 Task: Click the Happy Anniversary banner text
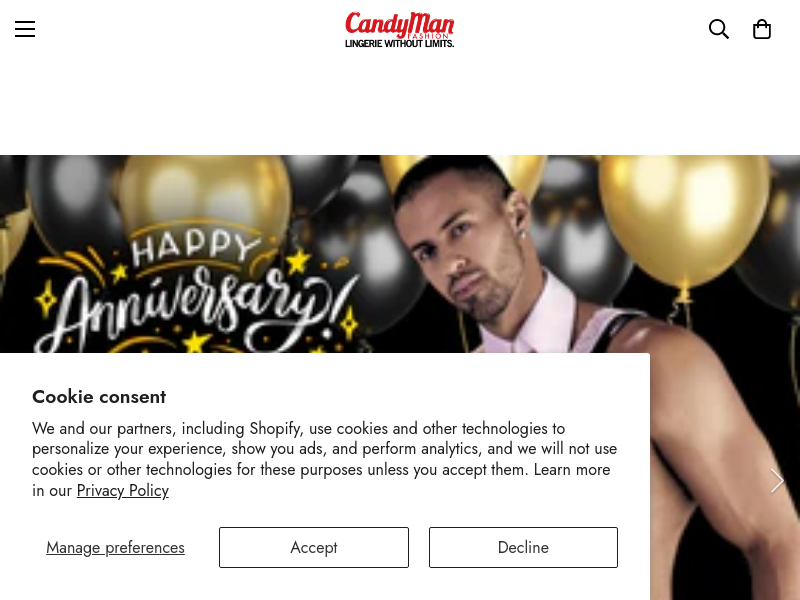coord(196,293)
